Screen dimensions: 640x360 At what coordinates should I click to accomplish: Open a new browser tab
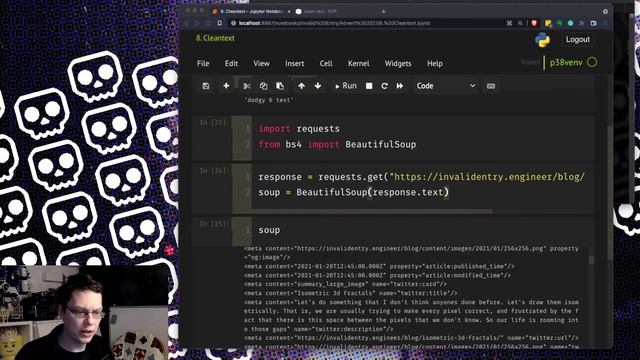click(384, 11)
